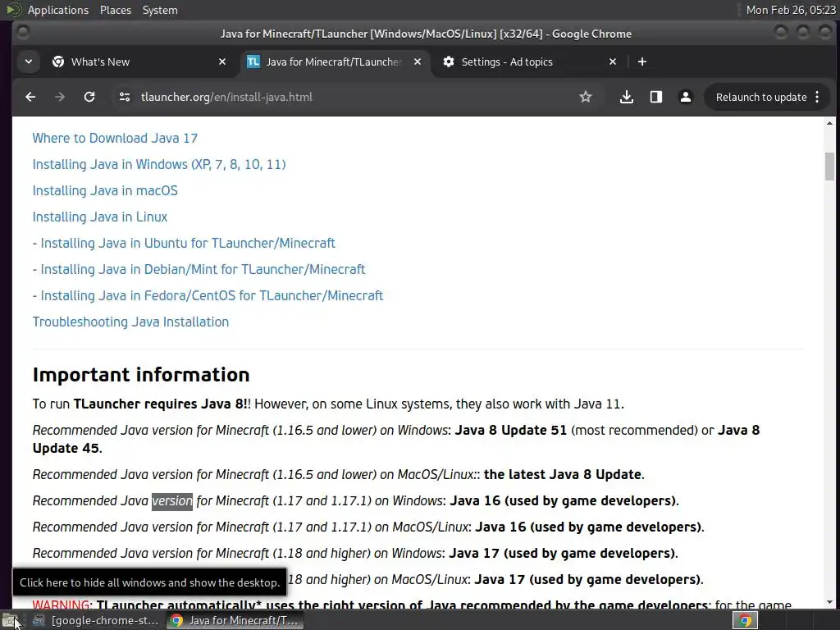Open 'Installing Java in Linux' link

(100, 217)
